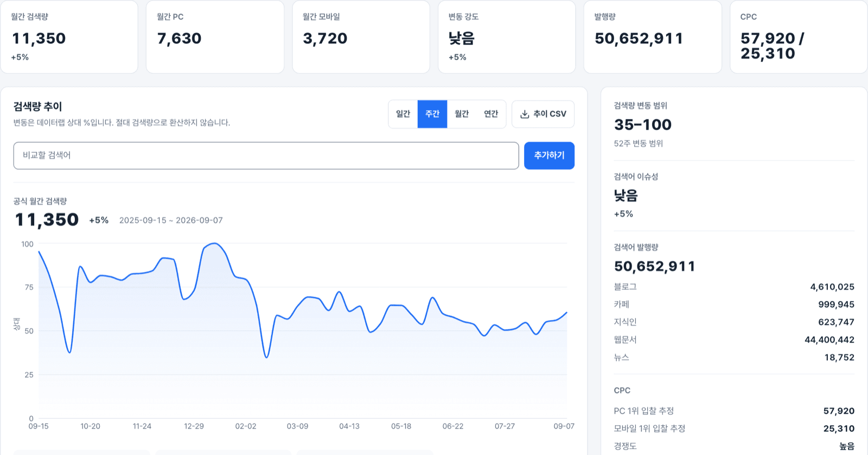868x455 pixels.
Task: Click the 변동 강도 card showing 낮음
Action: [507, 37]
